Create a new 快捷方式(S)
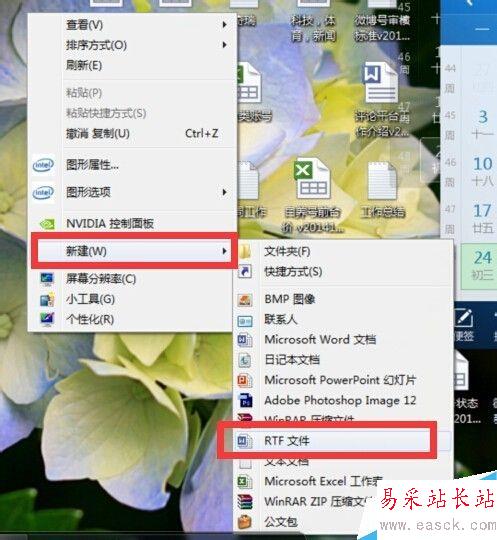Viewport: 497px width, 540px height. coord(344,272)
